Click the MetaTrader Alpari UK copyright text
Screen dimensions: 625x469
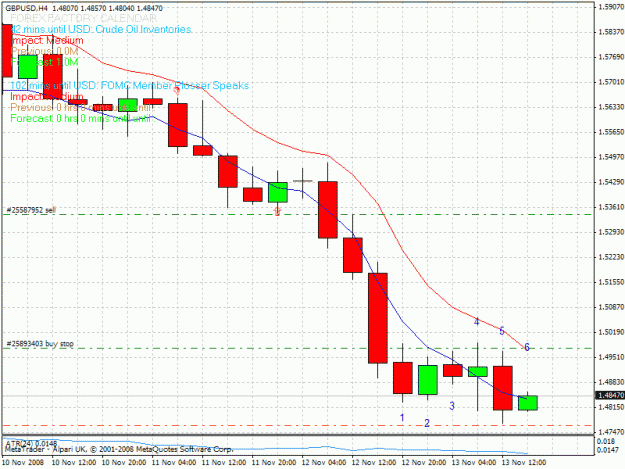tap(118, 449)
